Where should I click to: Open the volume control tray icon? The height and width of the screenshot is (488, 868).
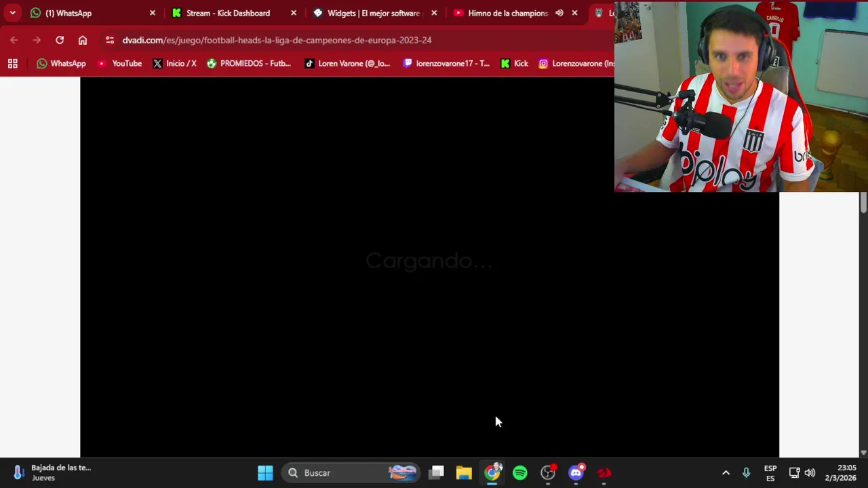[810, 472]
